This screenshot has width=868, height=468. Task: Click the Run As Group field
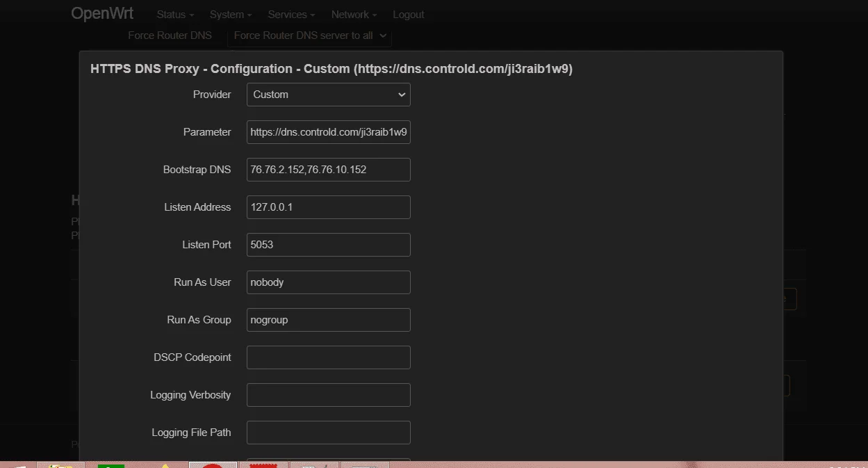point(328,320)
